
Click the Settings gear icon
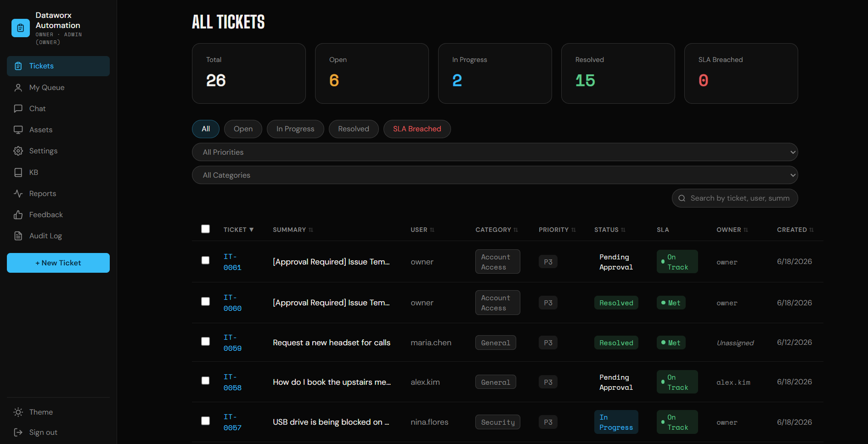point(18,151)
